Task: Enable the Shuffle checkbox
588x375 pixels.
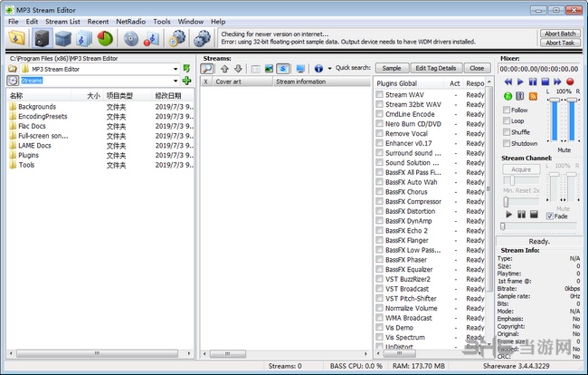Action: pyautogui.click(x=507, y=131)
